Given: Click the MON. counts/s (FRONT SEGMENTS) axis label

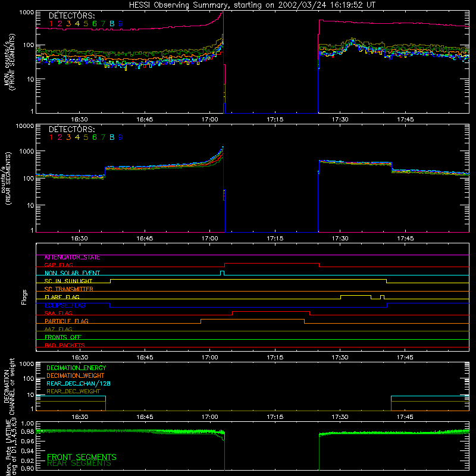Looking at the screenshot, I should (x=10, y=62).
